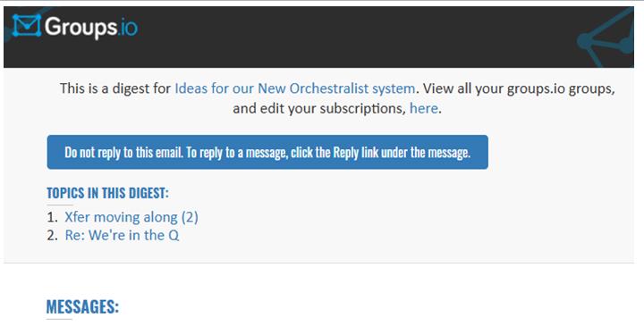Click the list number 1 before Xfer topic
The height and width of the screenshot is (335, 644).
(52, 217)
